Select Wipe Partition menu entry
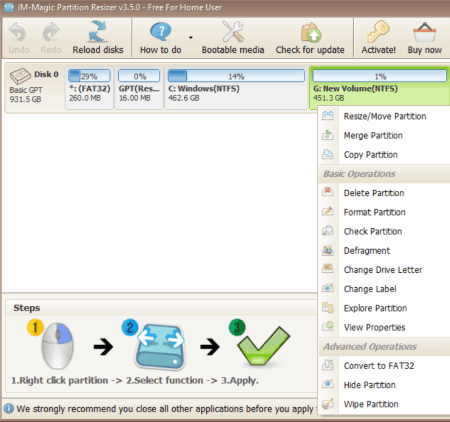 pos(384,404)
